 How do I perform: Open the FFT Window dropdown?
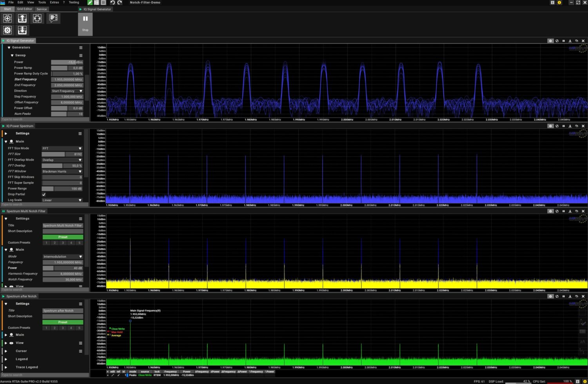pyautogui.click(x=62, y=172)
